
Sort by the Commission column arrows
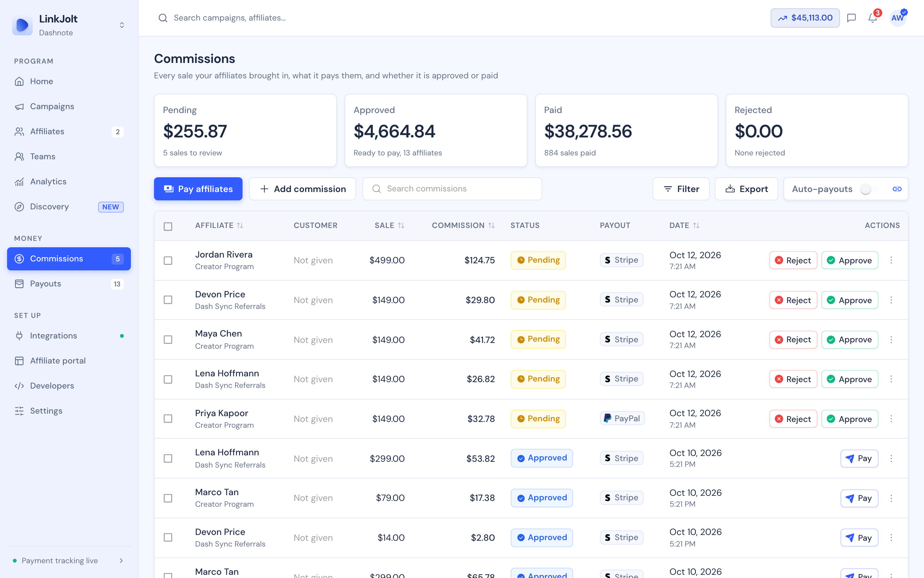[492, 225]
